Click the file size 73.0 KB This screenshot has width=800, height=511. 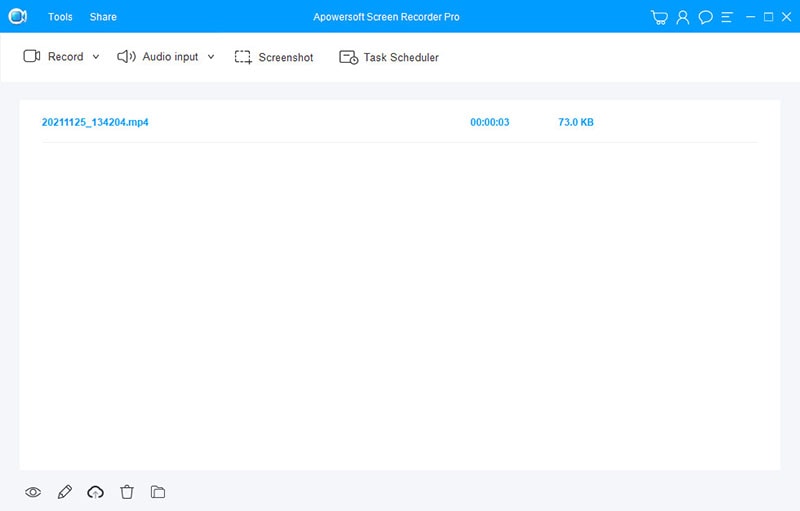click(x=576, y=122)
